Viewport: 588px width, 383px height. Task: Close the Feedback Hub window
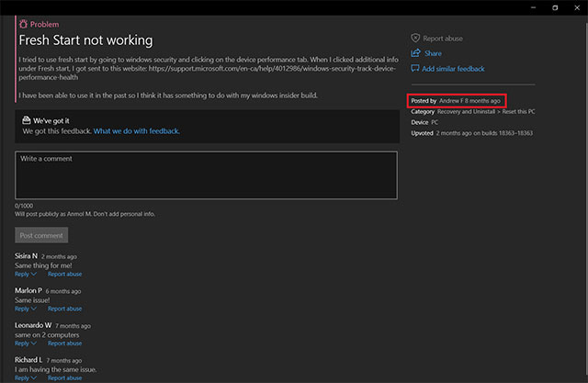coord(578,7)
